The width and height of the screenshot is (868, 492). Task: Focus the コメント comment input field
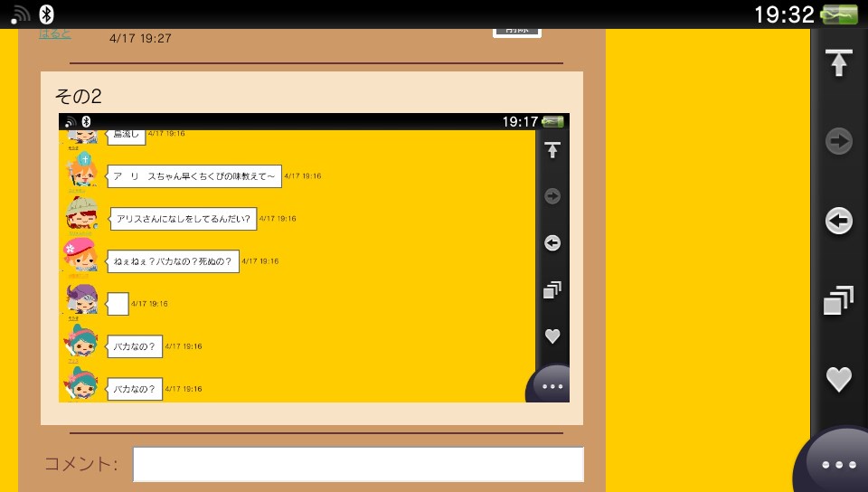point(358,464)
